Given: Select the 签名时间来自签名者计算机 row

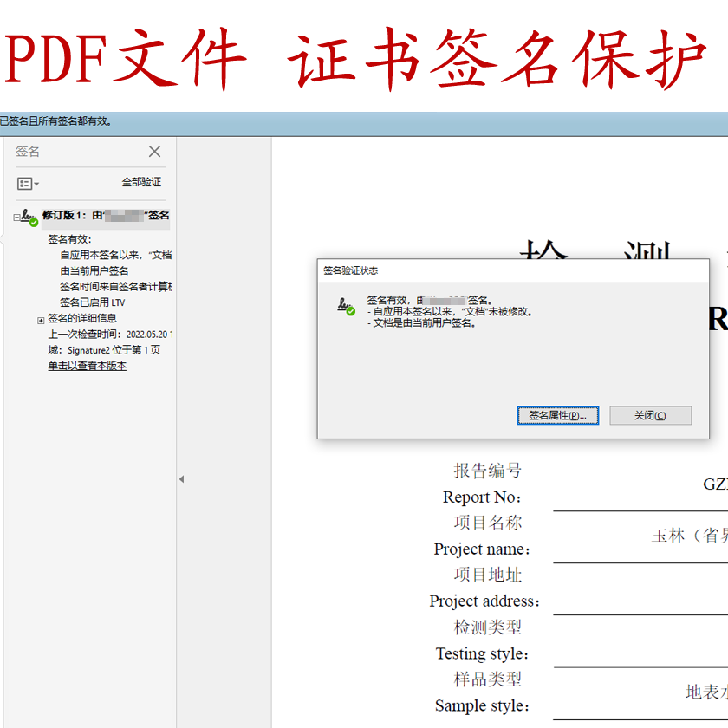Looking at the screenshot, I should 115,287.
